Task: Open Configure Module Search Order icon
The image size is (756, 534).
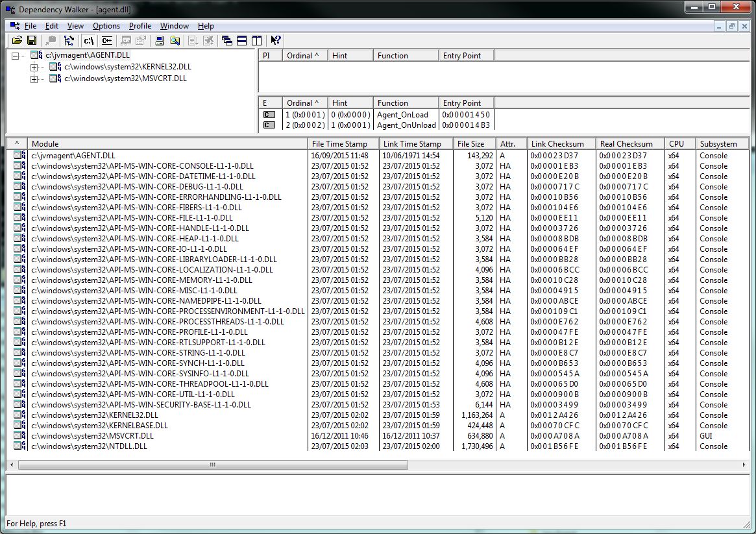Action: pyautogui.click(x=175, y=40)
